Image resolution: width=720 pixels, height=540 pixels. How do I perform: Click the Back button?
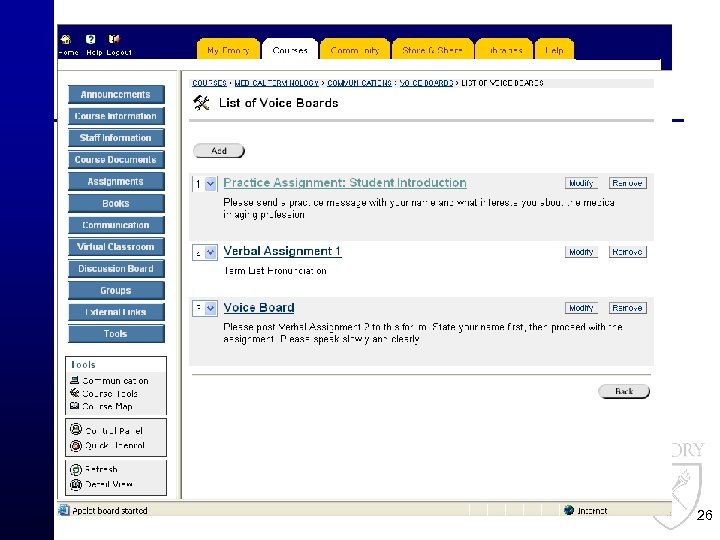pyautogui.click(x=624, y=391)
